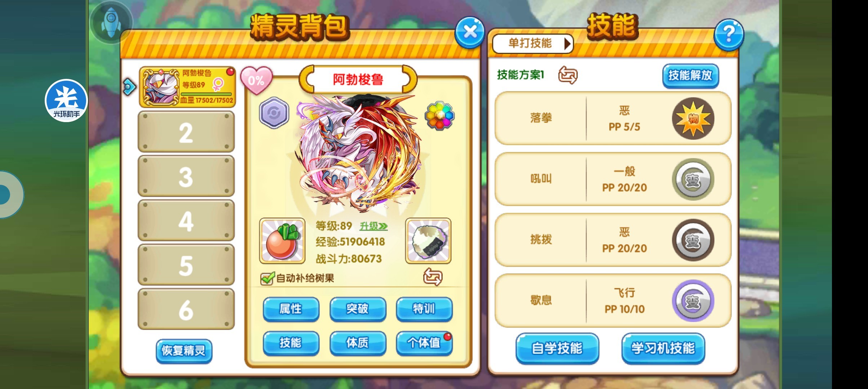
Task: Click the rocket icon in the top corner
Action: [x=111, y=22]
